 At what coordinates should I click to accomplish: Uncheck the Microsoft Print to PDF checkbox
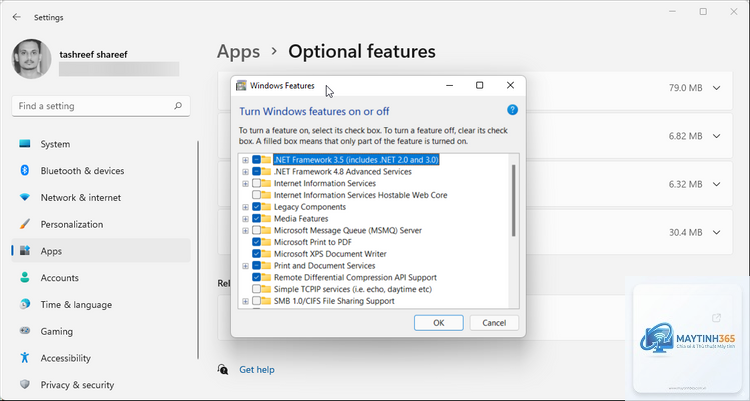point(256,242)
